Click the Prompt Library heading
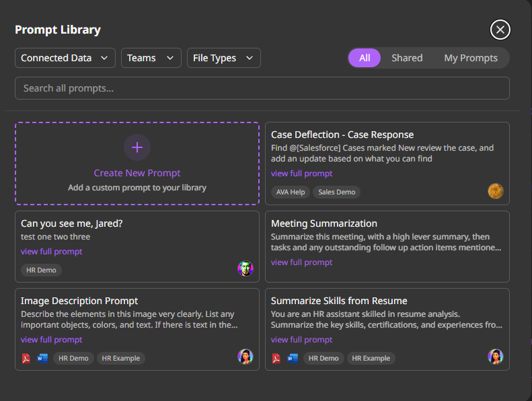The height and width of the screenshot is (401, 532). click(58, 30)
